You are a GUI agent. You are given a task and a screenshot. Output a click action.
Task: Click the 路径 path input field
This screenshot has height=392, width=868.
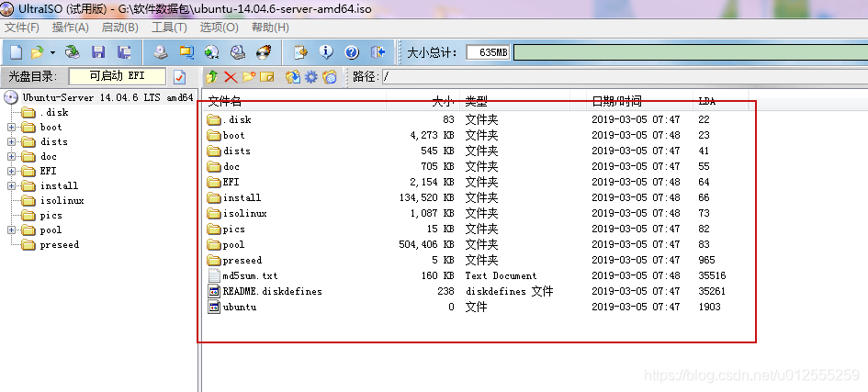point(625,77)
